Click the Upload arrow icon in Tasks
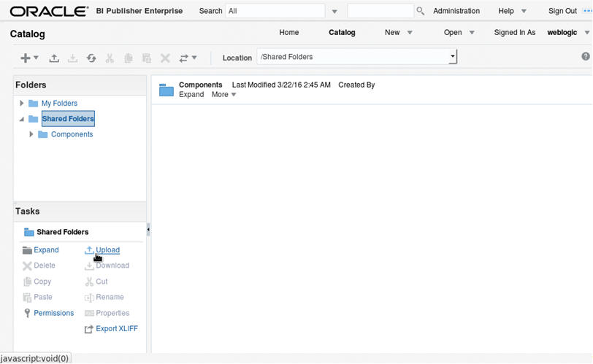 coord(89,250)
